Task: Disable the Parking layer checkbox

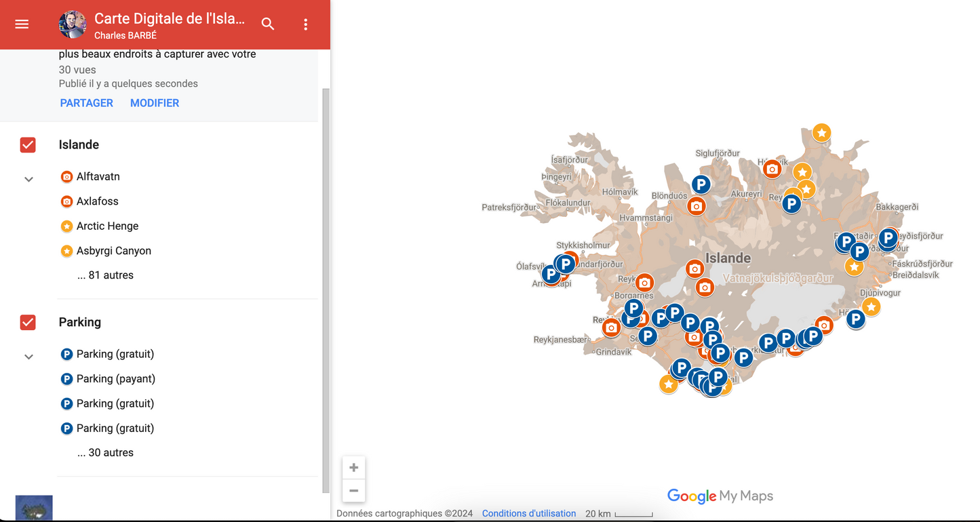Action: 27,322
